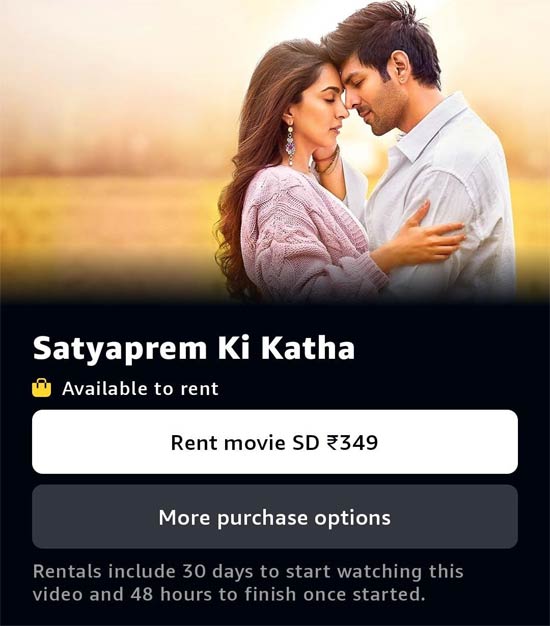Tap the Available to rent label
This screenshot has height=626, width=550.
(140, 388)
